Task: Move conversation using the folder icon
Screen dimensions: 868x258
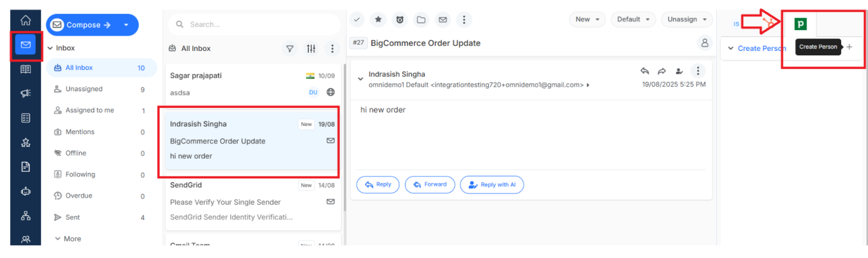Action: pyautogui.click(x=421, y=20)
